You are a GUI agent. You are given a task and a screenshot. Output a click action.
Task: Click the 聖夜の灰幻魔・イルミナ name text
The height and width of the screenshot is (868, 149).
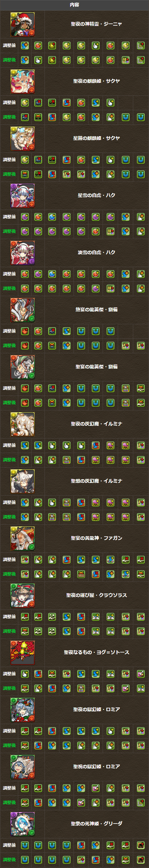coord(96,424)
